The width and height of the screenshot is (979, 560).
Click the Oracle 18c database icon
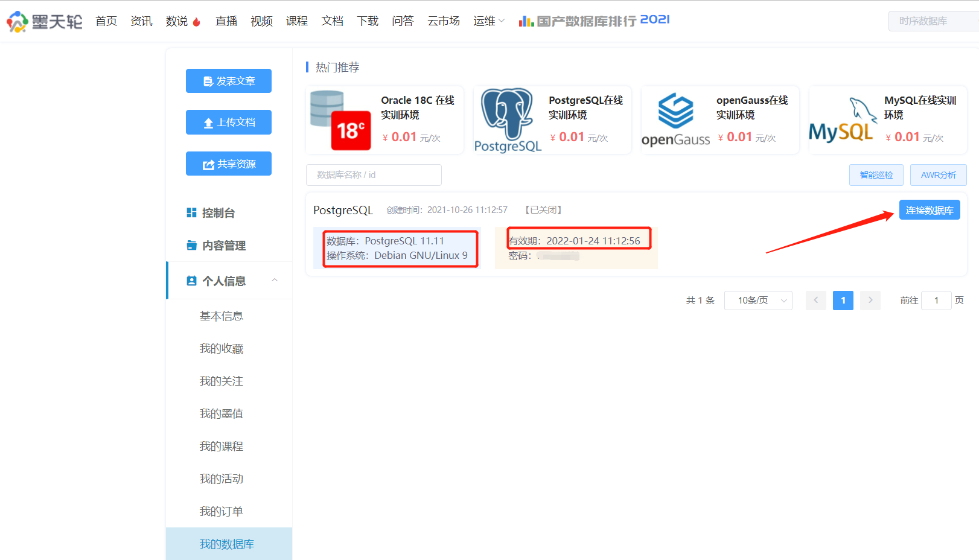[x=340, y=119]
